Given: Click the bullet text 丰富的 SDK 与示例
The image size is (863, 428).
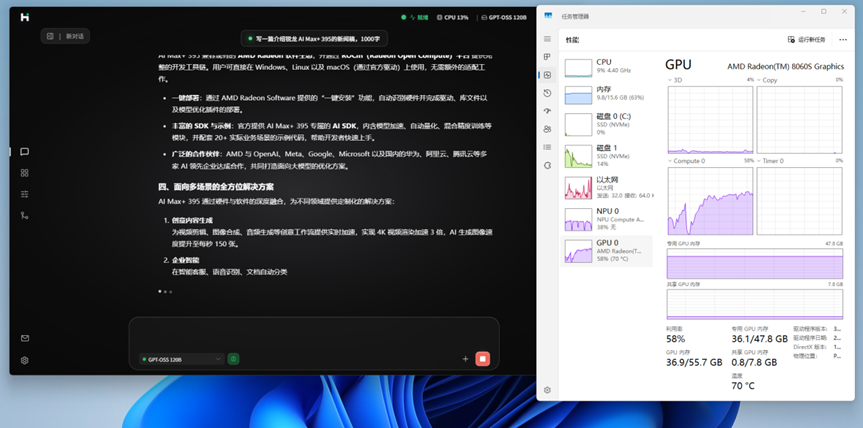Looking at the screenshot, I should [x=203, y=126].
